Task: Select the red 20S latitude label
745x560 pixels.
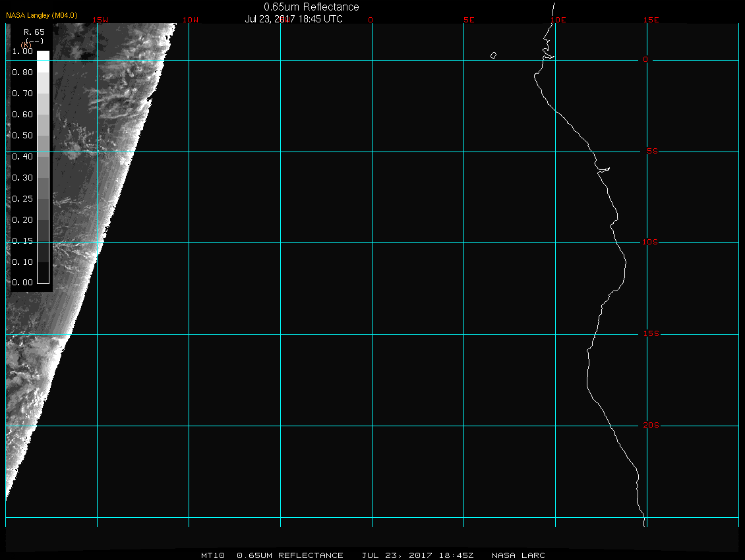Action: pyautogui.click(x=651, y=426)
